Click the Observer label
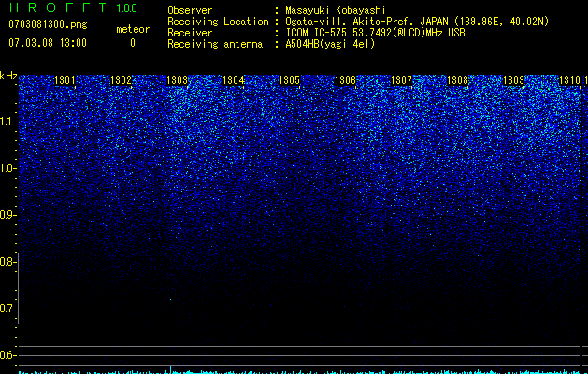Screen dimensions: 588x374 point(190,10)
